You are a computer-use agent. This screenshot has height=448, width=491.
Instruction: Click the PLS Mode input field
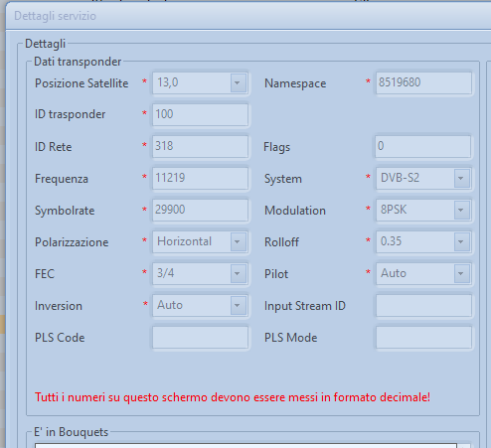(423, 337)
